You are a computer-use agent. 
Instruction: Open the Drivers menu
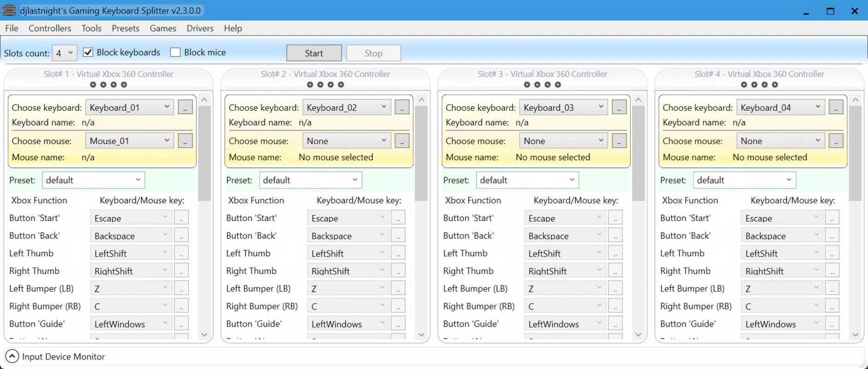[200, 28]
